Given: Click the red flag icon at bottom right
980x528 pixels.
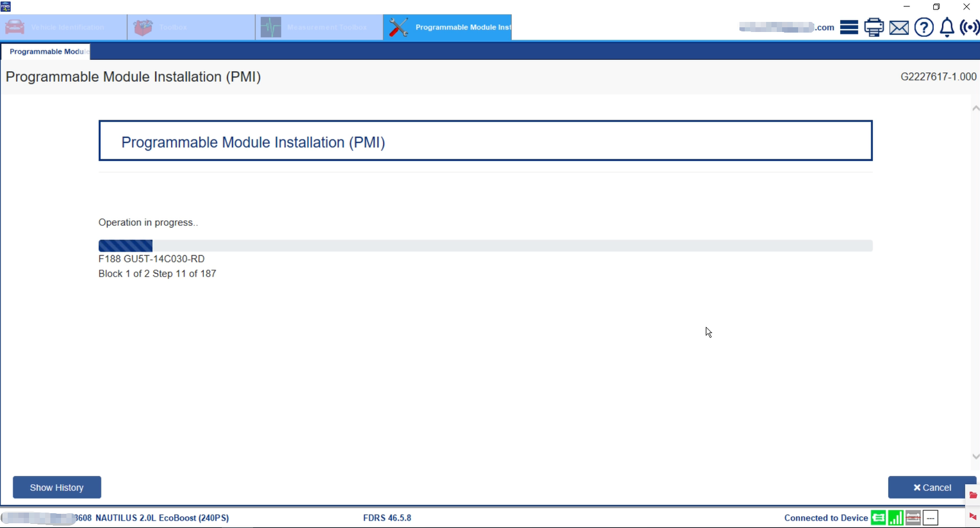Looking at the screenshot, I should tap(973, 517).
